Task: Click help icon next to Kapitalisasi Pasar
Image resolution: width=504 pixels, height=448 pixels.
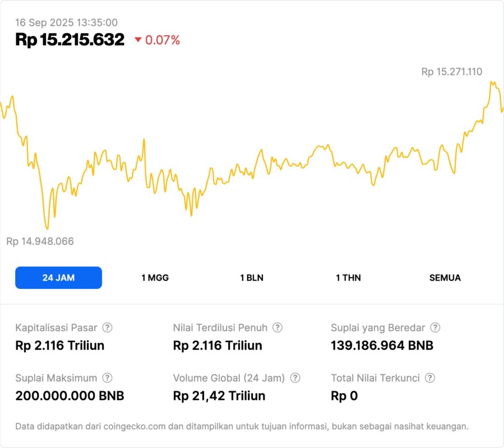Action: 108,328
